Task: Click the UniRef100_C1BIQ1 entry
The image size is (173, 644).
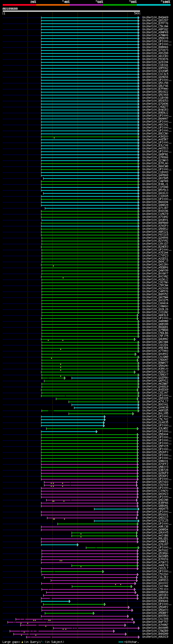Action: click(155, 65)
